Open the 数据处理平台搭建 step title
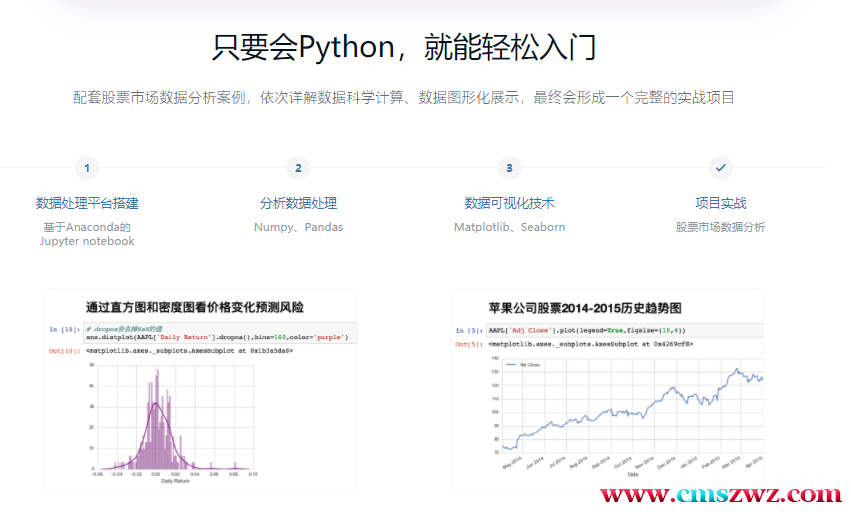Viewport: 851px width, 512px height. 87,203
